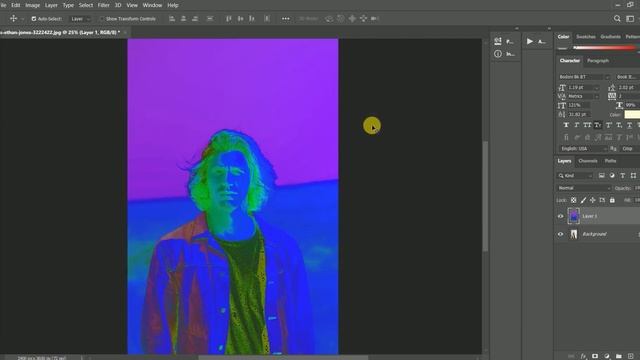Click the red color slider ramp
Screen dimensions: 640x360
pyautogui.click(x=604, y=48)
